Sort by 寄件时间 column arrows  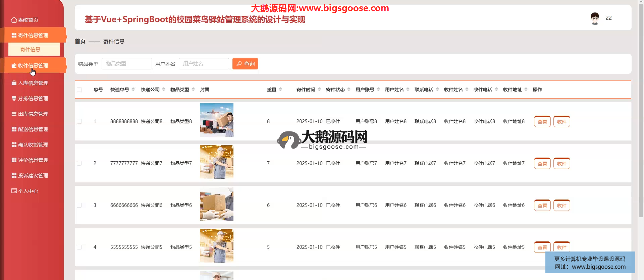coord(319,90)
